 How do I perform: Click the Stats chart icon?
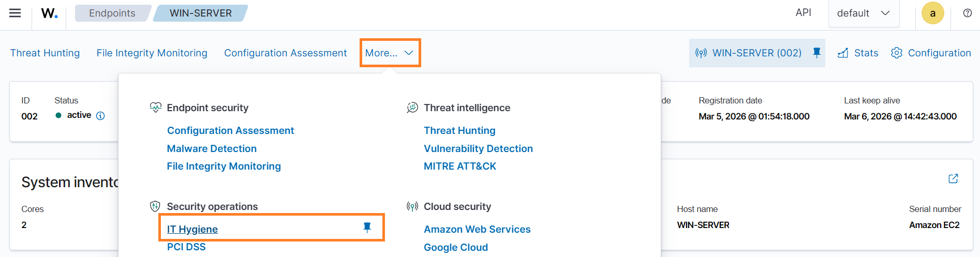pos(843,53)
